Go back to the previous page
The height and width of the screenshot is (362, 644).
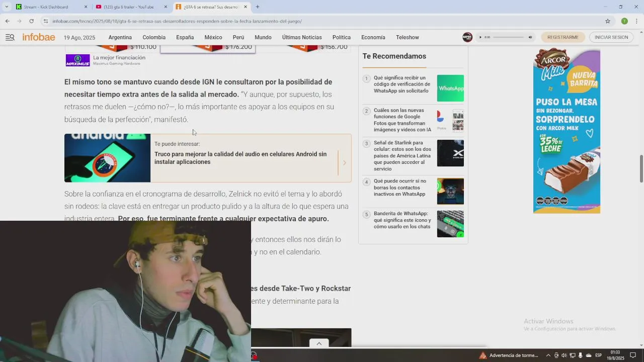coord(7,21)
